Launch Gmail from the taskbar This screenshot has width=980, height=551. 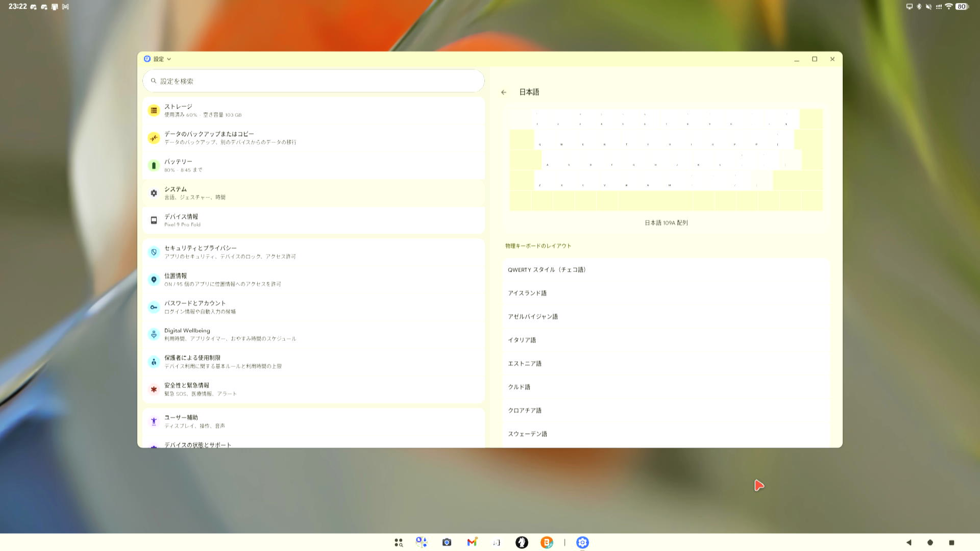[472, 542]
